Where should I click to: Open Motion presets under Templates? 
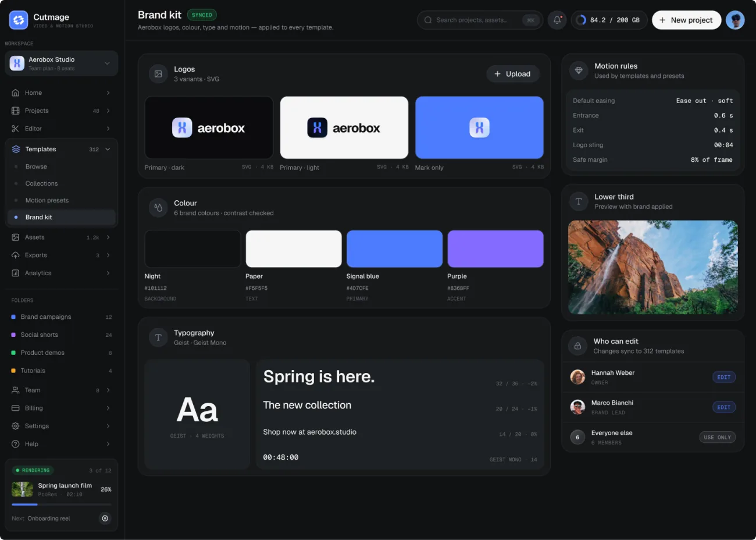tap(62, 200)
